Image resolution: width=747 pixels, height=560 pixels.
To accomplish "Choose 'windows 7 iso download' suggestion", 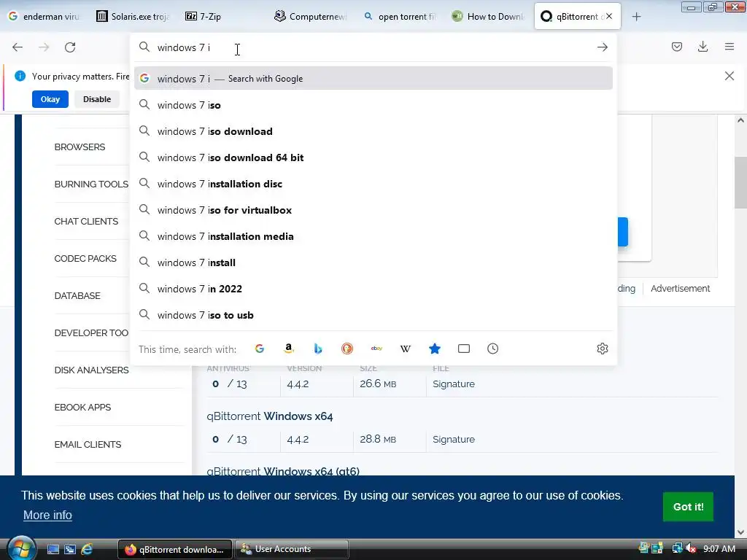I will pos(373,131).
